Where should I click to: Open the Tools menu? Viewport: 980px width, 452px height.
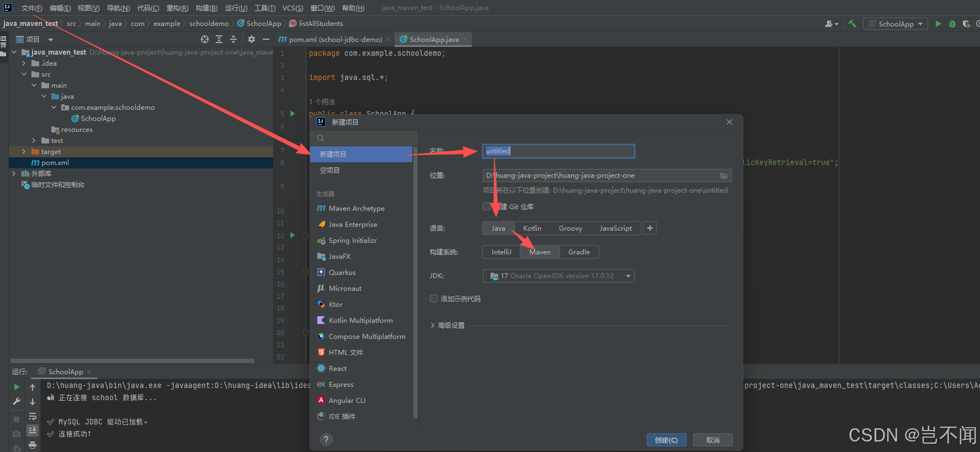coord(265,8)
